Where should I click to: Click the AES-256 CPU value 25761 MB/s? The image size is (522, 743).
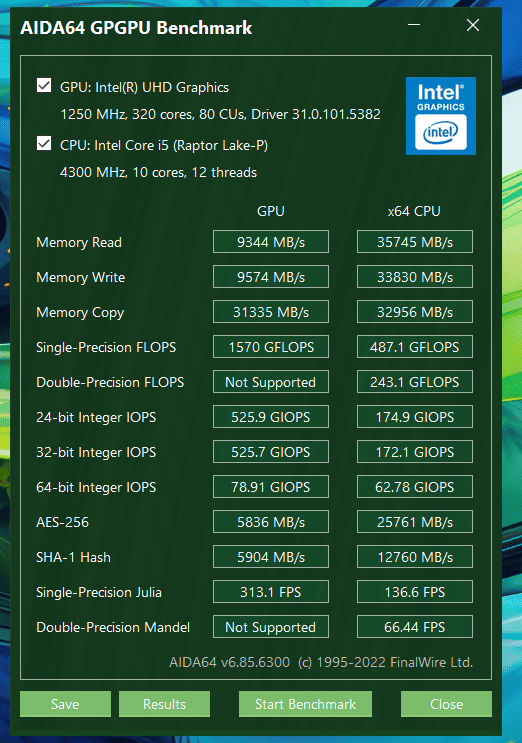point(414,522)
